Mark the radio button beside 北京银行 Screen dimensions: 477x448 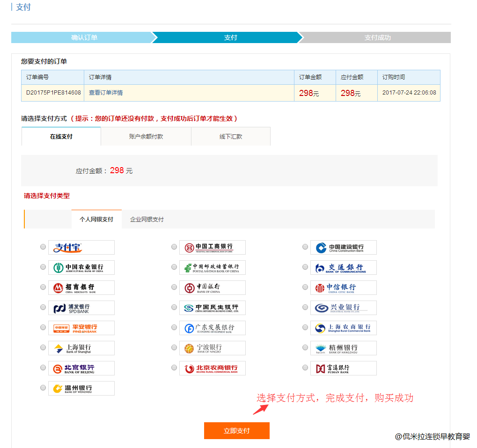43,367
